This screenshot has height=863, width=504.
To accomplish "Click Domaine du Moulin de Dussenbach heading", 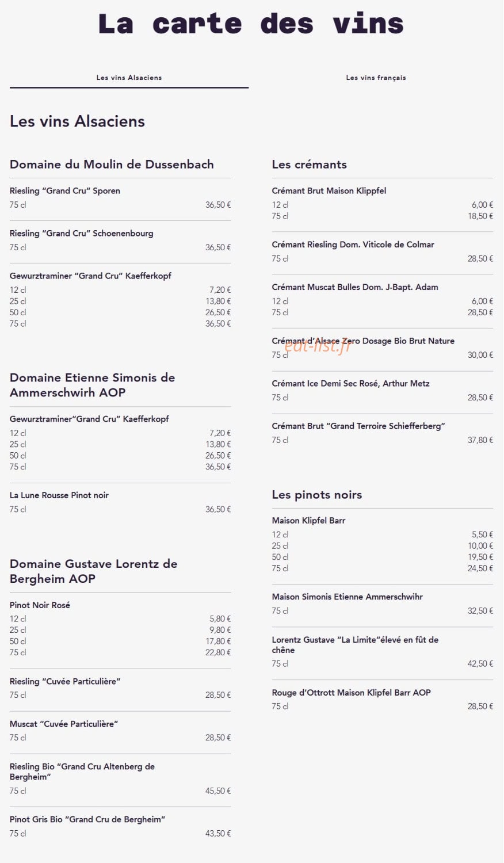I will (112, 165).
